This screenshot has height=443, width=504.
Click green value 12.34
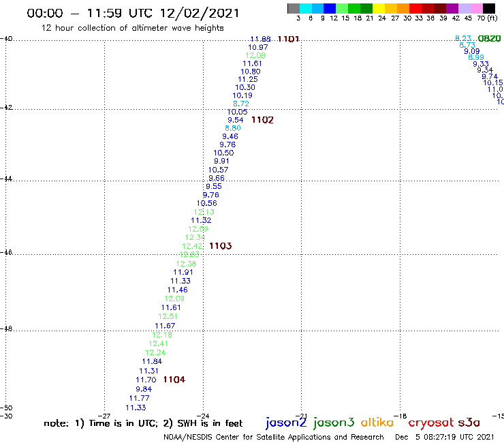pyautogui.click(x=195, y=237)
